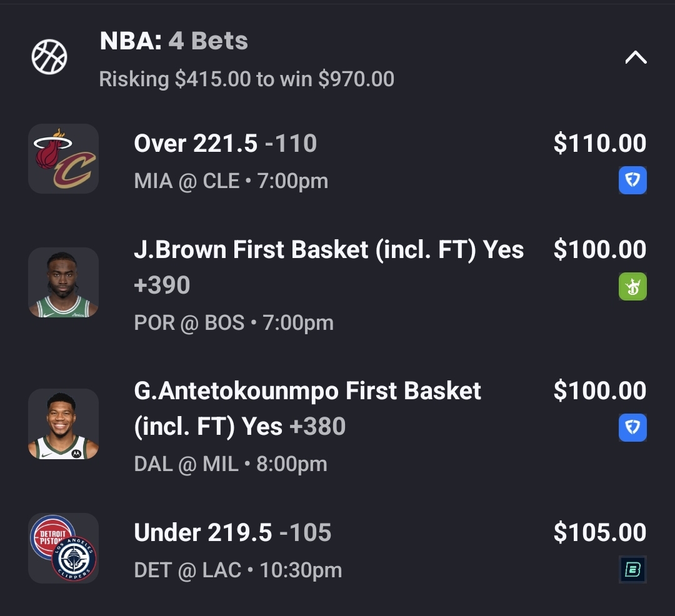This screenshot has height=616, width=675.
Task: Collapse the NBA bets section chevron
Action: click(636, 57)
